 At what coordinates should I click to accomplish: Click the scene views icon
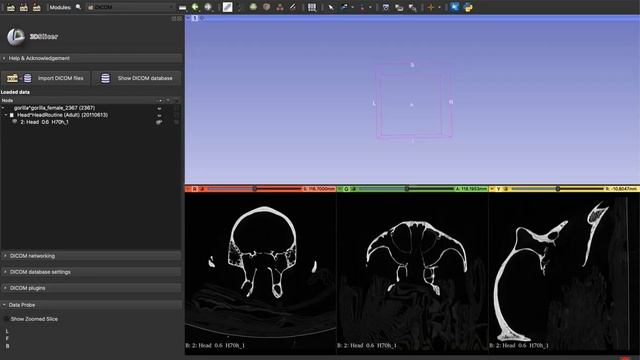pyautogui.click(x=399, y=7)
